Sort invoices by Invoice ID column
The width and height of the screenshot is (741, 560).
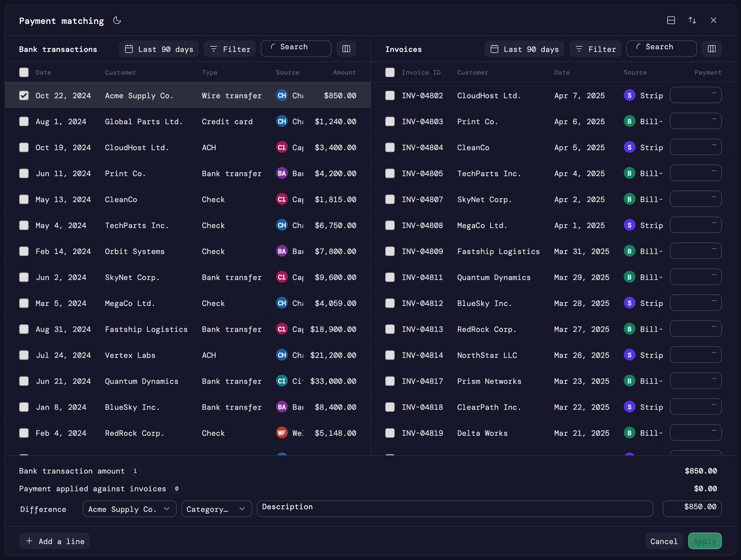tap(421, 72)
